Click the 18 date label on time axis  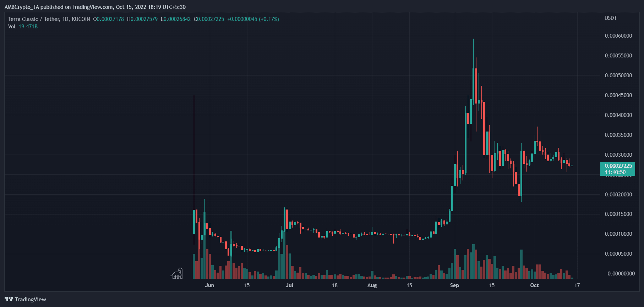coord(335,285)
